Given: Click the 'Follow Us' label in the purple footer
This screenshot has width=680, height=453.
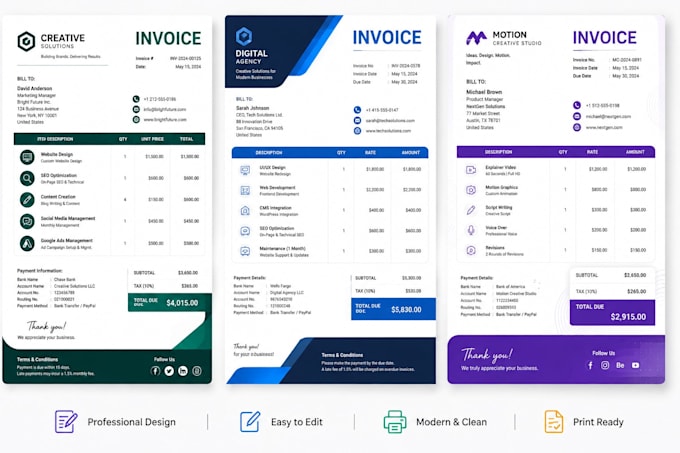Looking at the screenshot, I should click(604, 353).
